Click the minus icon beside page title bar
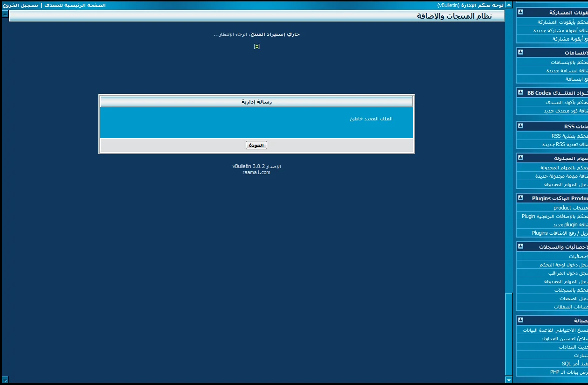 click(x=5, y=14)
